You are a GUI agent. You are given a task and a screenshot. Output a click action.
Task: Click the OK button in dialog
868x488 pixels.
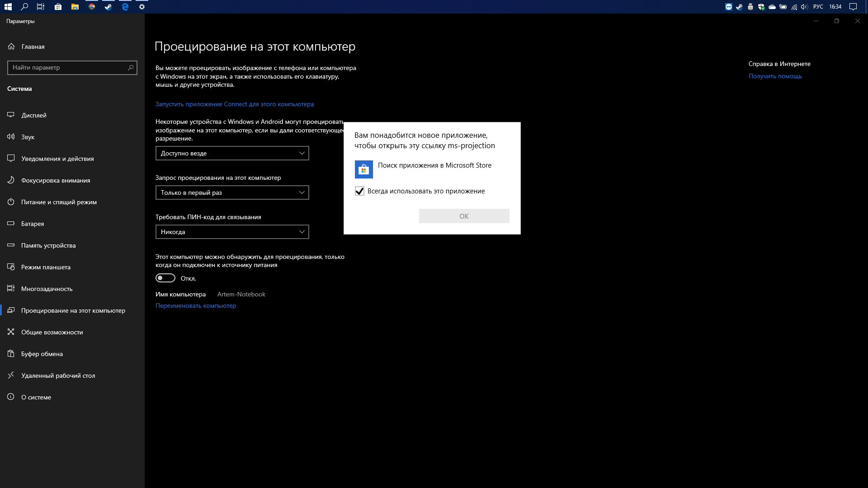pyautogui.click(x=464, y=216)
